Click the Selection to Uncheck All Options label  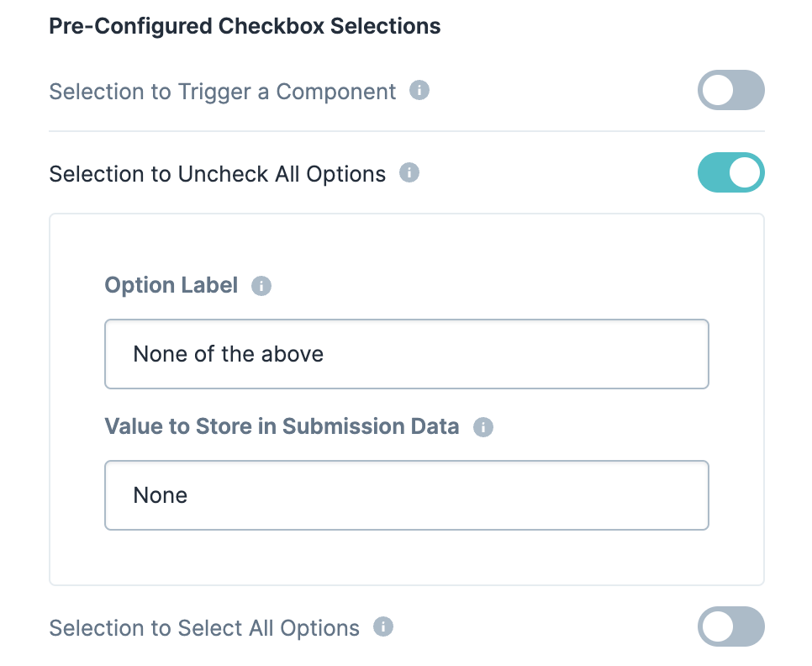tap(218, 174)
